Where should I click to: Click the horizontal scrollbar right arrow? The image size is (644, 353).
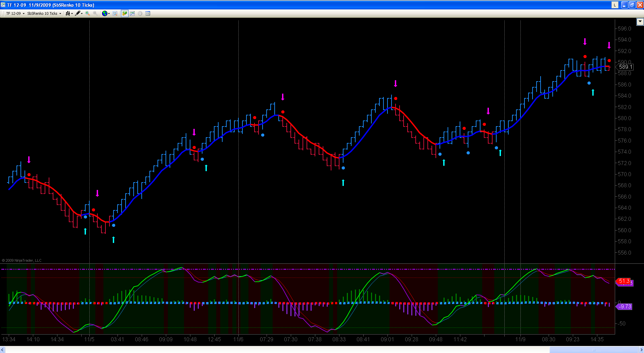641,350
